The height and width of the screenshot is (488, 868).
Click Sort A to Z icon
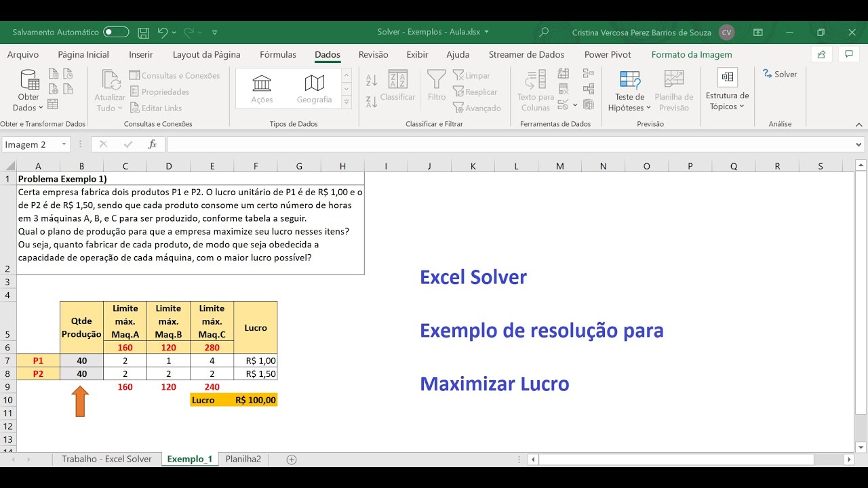[372, 80]
